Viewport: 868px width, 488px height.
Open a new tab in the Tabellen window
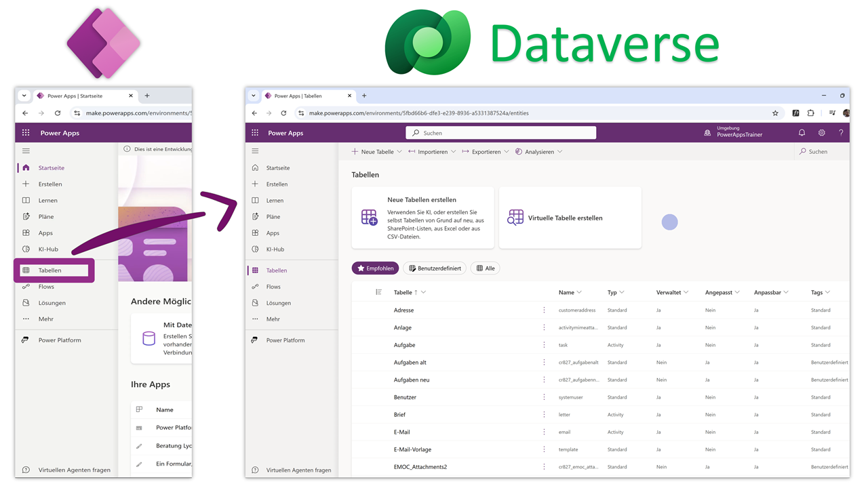[364, 96]
